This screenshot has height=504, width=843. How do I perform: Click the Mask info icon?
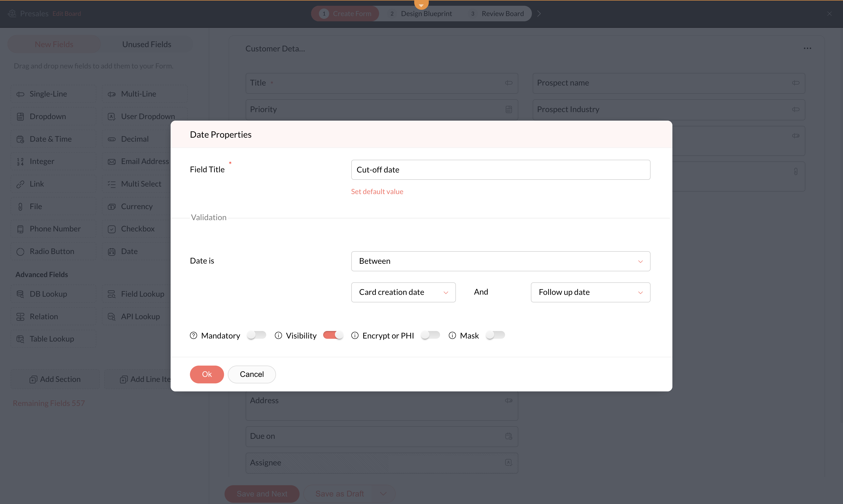452,335
